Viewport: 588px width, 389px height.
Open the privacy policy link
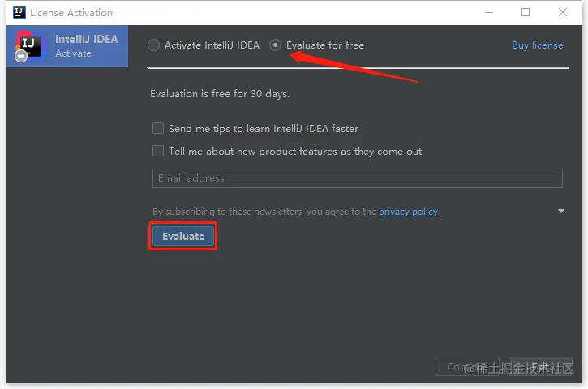coord(409,212)
